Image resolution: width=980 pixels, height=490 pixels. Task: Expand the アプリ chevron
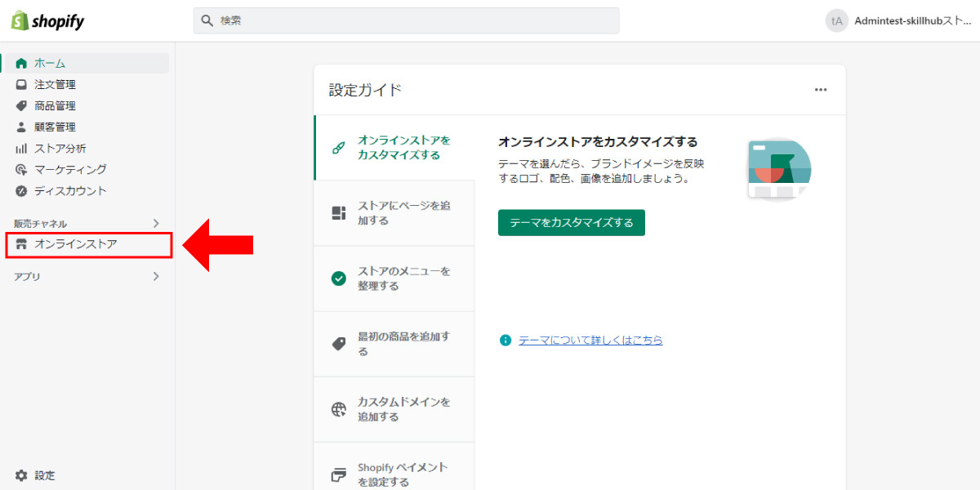tap(156, 276)
